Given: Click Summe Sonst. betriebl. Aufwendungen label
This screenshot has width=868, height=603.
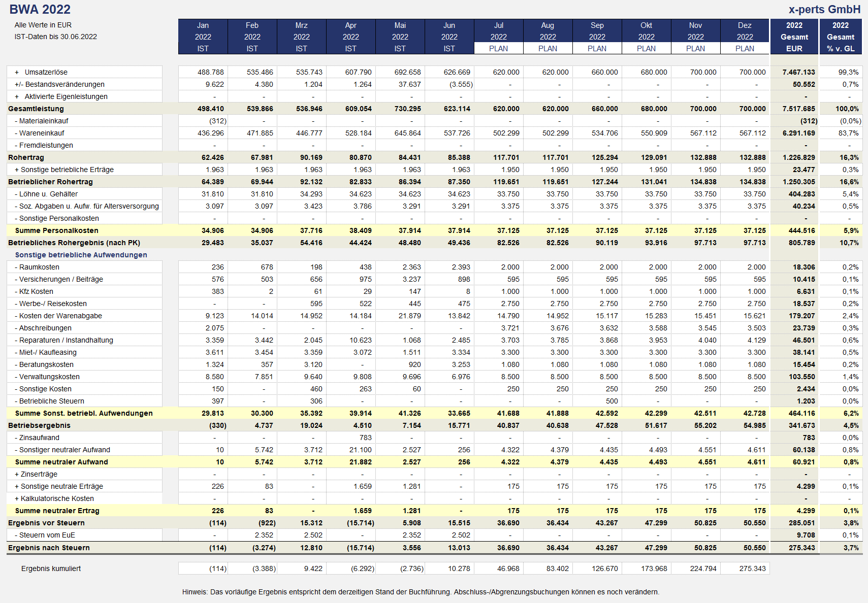Looking at the screenshot, I should pos(84,413).
